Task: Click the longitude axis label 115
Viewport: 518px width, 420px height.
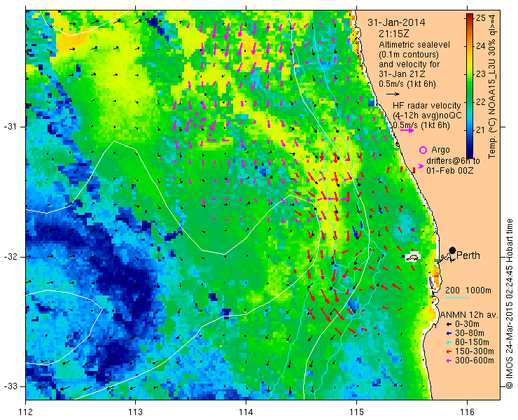Action: (x=356, y=412)
